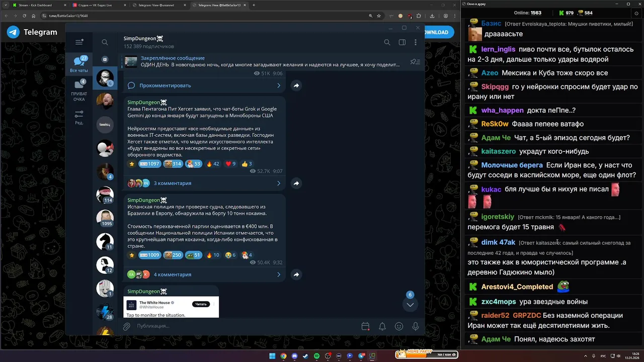Open the chat with the 28 unread badge
Viewport: 644px width, 362px height.
105,312
